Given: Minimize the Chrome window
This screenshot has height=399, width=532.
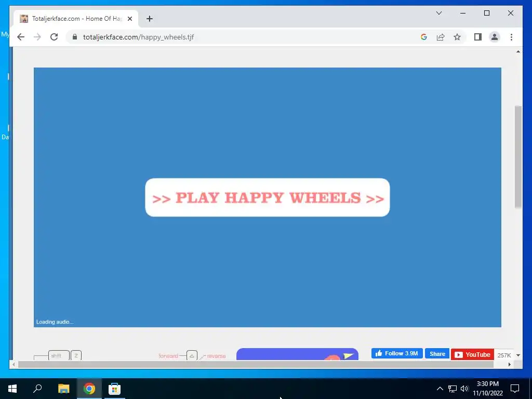Looking at the screenshot, I should tap(463, 13).
